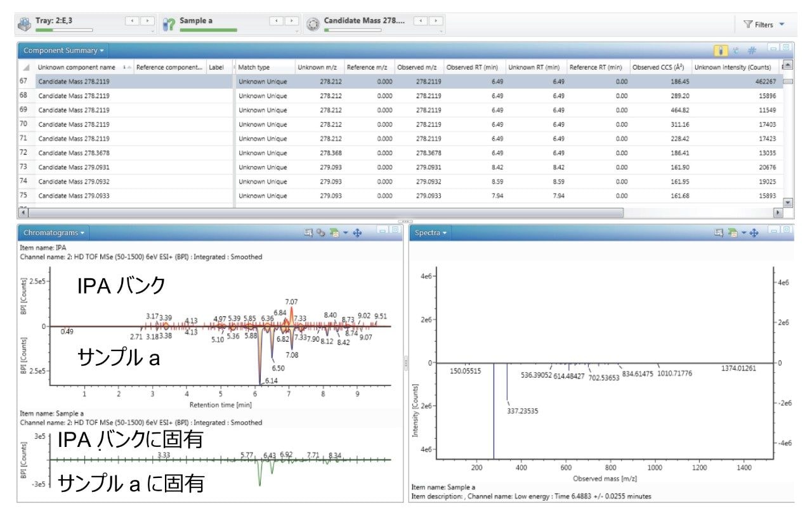Select row 67 Candidate Mass 278.2119

pyautogui.click(x=400, y=81)
